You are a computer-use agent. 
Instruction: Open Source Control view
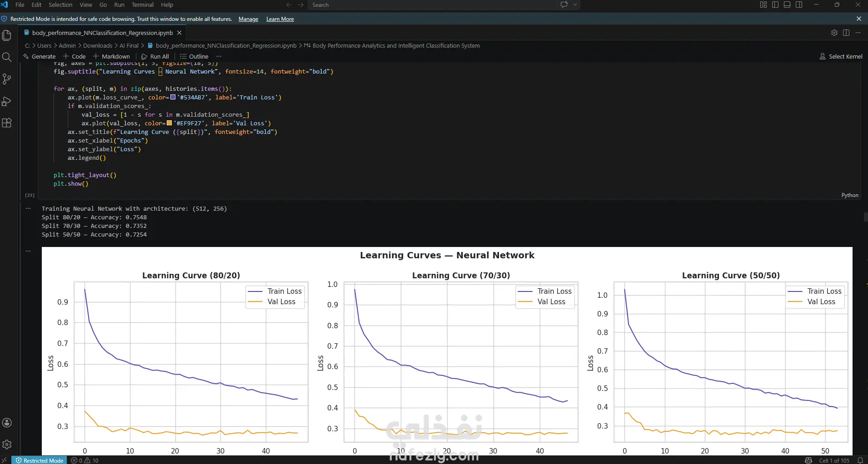(7, 79)
